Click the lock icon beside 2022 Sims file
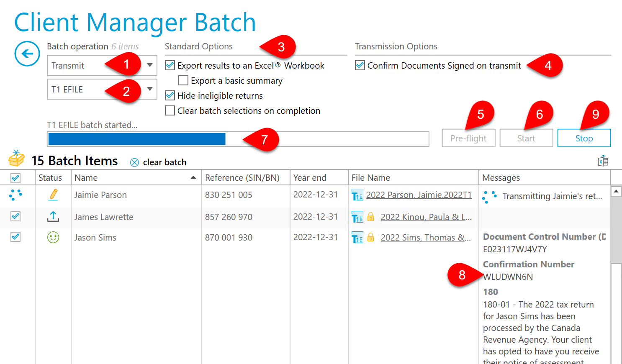 [371, 237]
